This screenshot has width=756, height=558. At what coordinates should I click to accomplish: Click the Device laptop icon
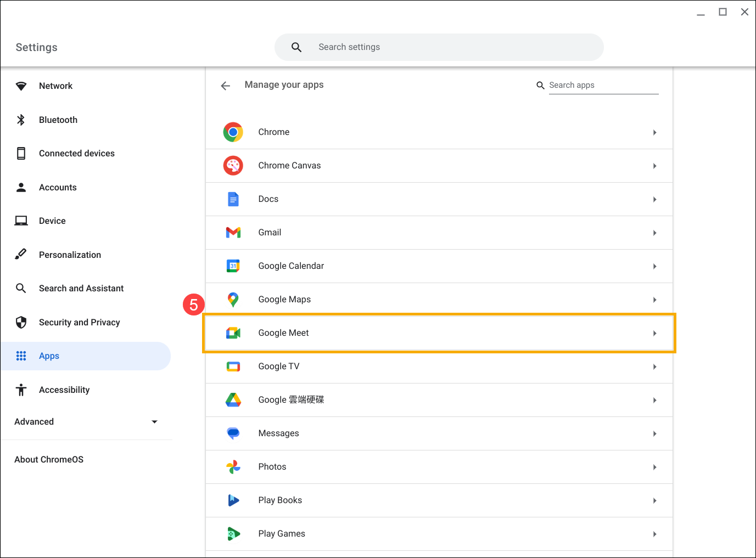pyautogui.click(x=21, y=221)
